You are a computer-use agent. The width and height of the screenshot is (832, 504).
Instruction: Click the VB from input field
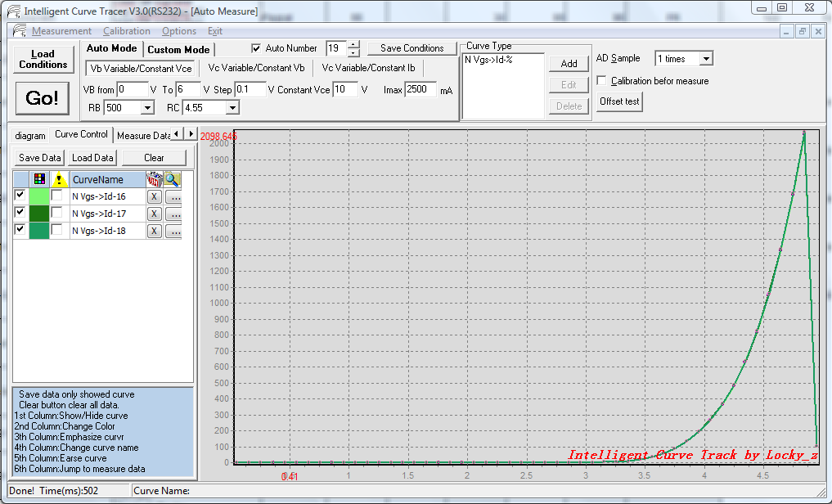coord(133,90)
